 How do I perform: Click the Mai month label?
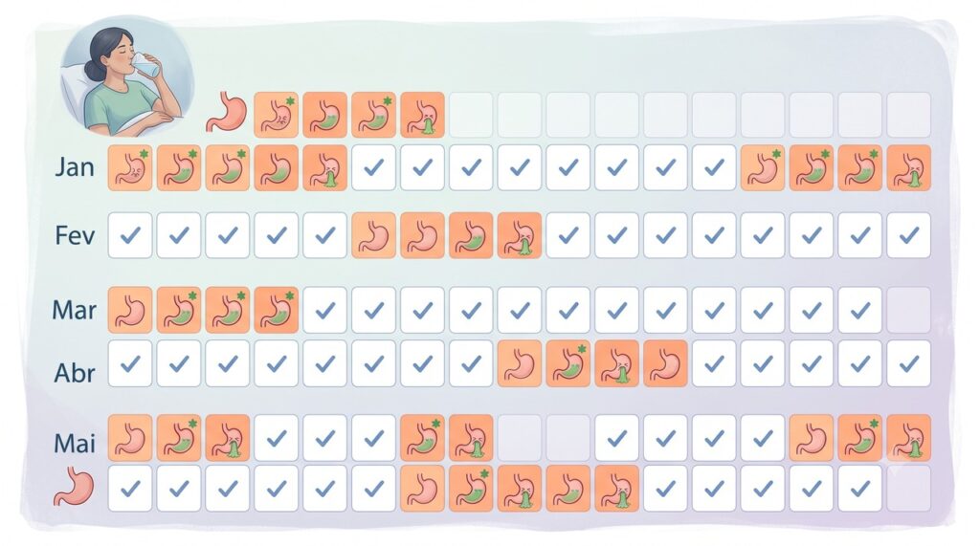pyautogui.click(x=75, y=444)
